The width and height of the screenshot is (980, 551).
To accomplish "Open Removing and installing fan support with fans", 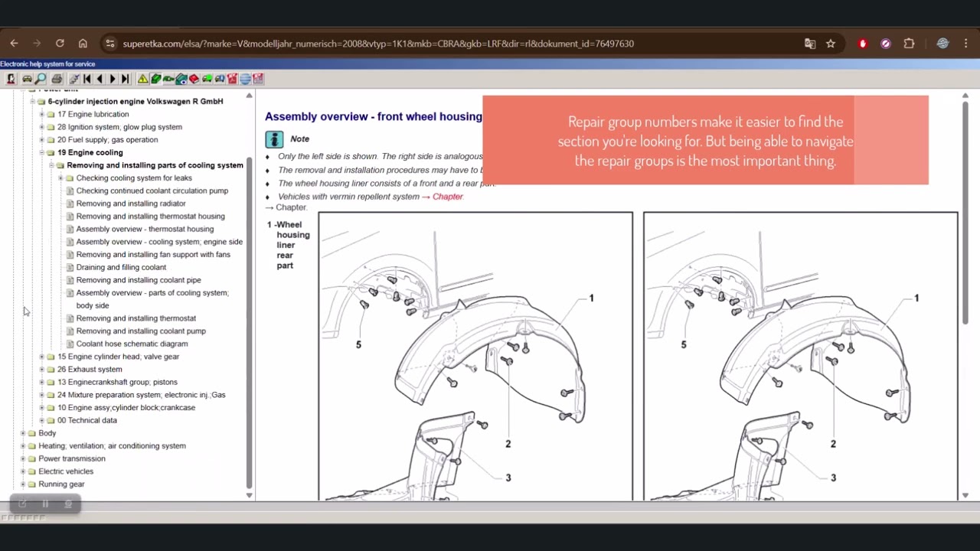I will (153, 255).
